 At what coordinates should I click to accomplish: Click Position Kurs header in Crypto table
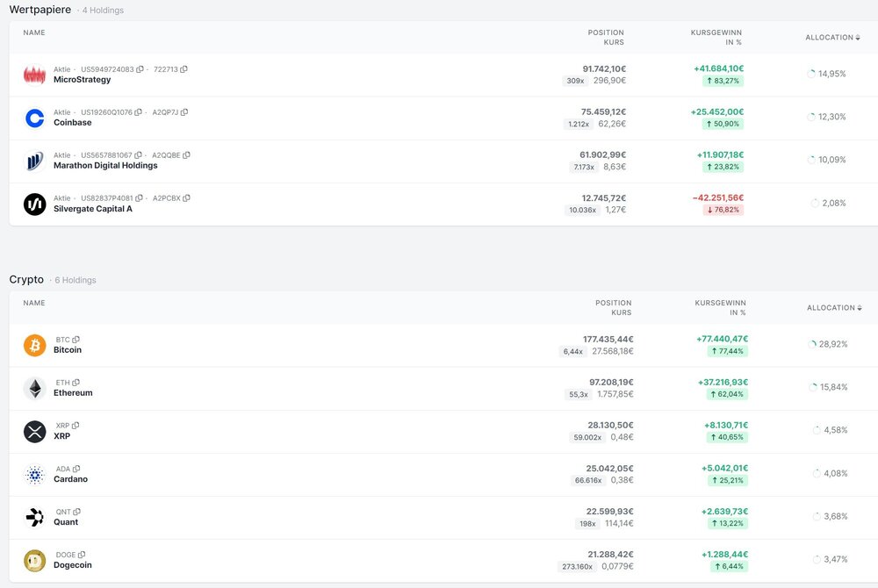pyautogui.click(x=613, y=308)
